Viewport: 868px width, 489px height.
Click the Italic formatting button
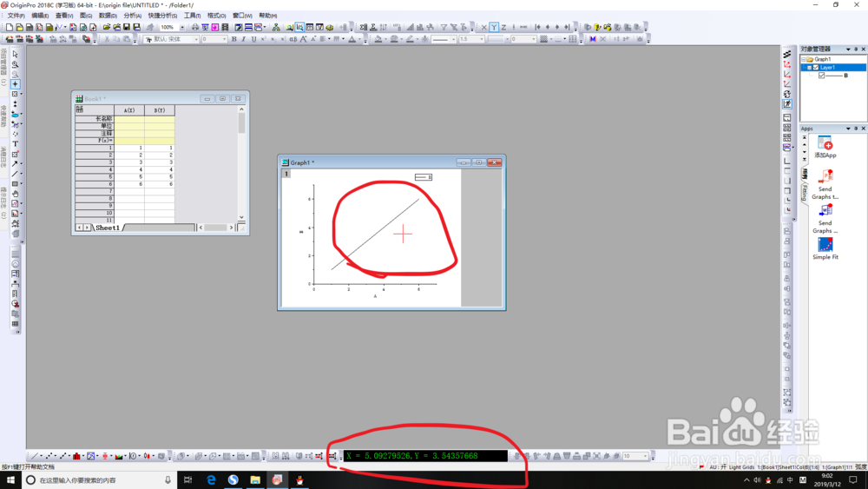point(244,39)
